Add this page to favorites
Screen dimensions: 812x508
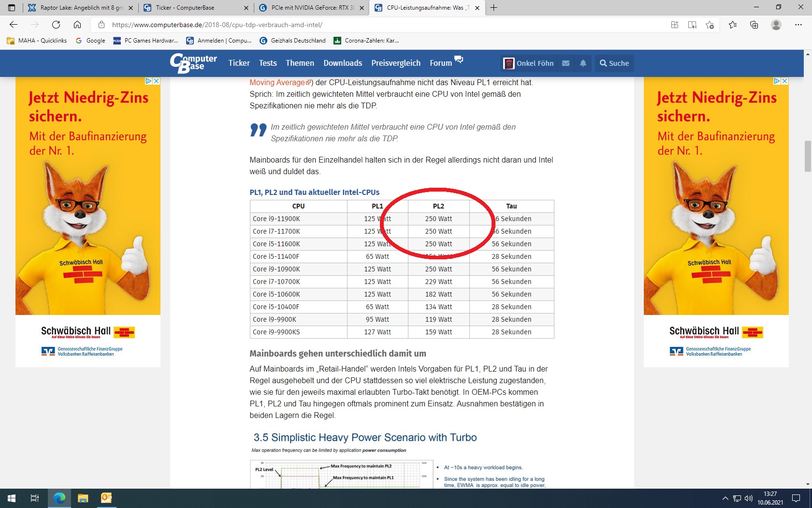[x=710, y=25]
